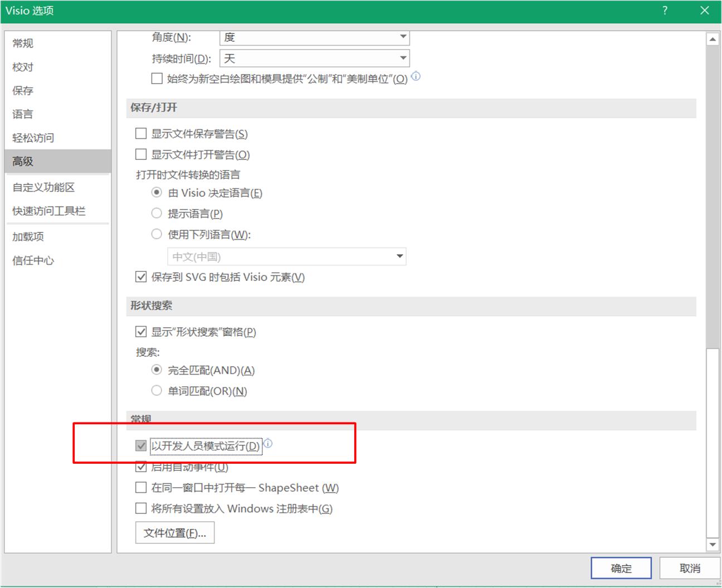Click the scrollbar down arrow
The image size is (722, 588).
click(713, 545)
